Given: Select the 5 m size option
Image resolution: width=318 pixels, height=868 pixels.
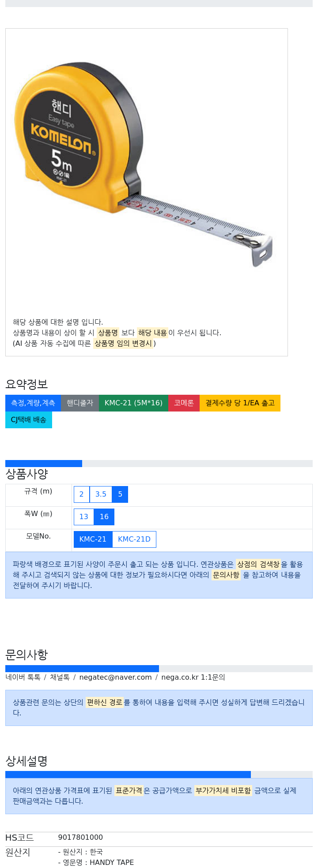Looking at the screenshot, I should pyautogui.click(x=120, y=494).
